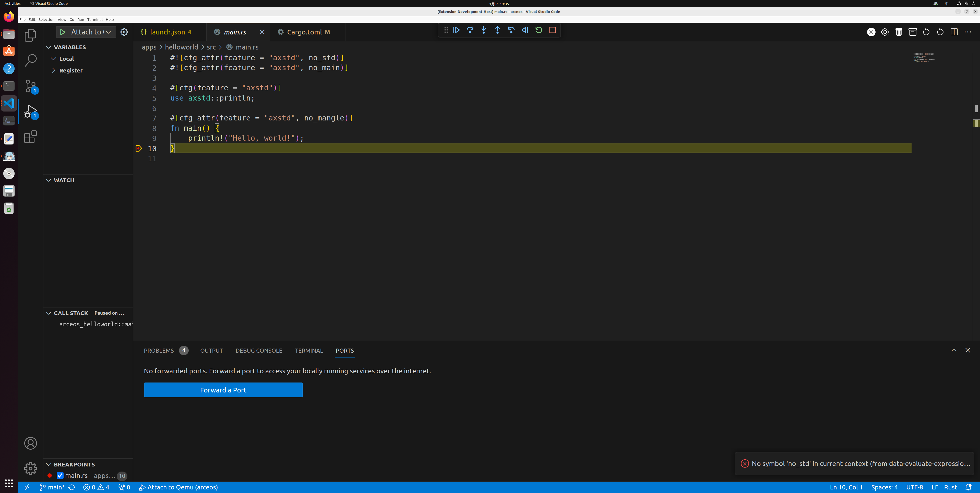Open Manage gear in activity bar
Image resolution: width=980 pixels, height=493 pixels.
coord(30,468)
